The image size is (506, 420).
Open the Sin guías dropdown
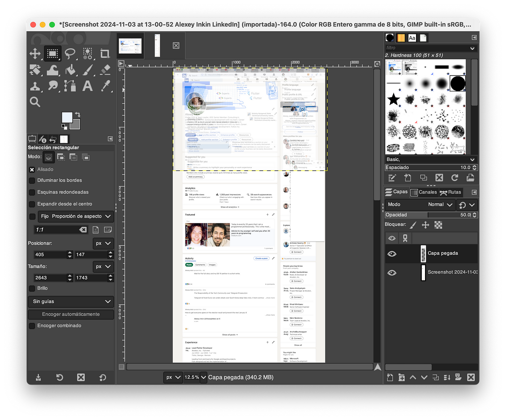[71, 301]
